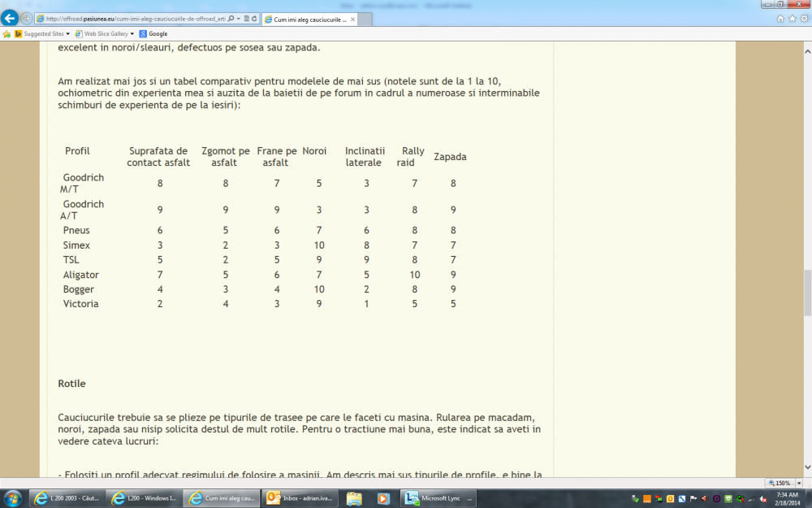
Task: Click the red-green monitors tray icon
Action: (x=659, y=499)
